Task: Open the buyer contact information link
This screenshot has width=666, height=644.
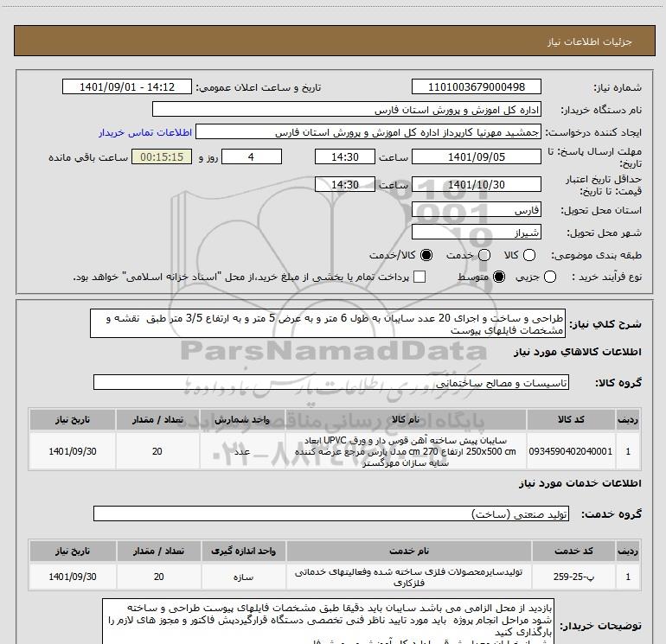Action: pyautogui.click(x=145, y=132)
